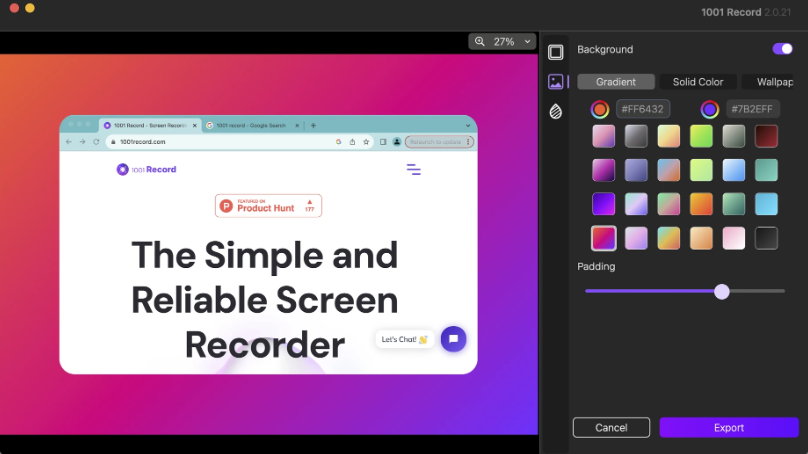Open the Wallpaper tab
The image size is (808, 454).
[774, 81]
